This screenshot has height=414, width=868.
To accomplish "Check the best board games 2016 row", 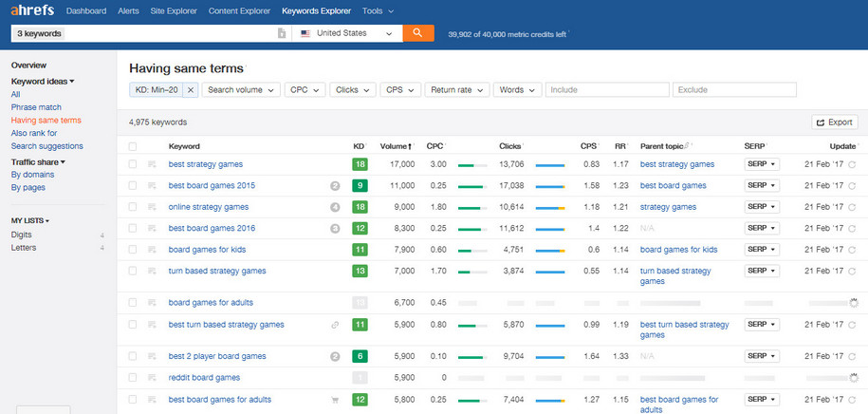I will (x=132, y=228).
